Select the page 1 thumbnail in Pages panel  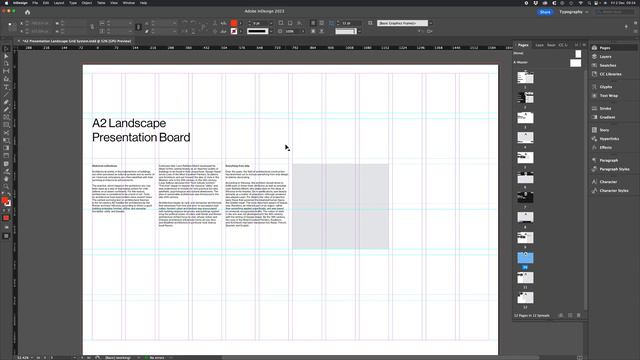coord(525,77)
